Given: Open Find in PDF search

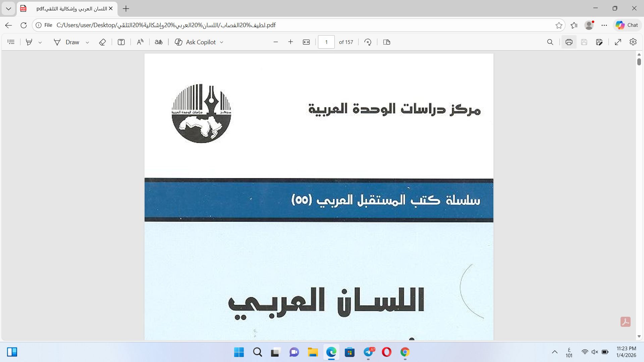Looking at the screenshot, I should (x=550, y=42).
